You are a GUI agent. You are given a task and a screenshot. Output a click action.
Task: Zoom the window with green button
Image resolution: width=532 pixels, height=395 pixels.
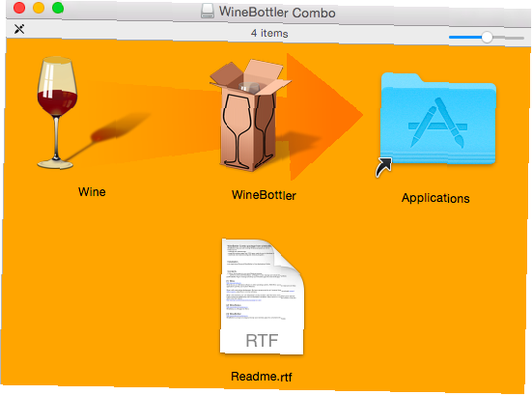[58, 7]
